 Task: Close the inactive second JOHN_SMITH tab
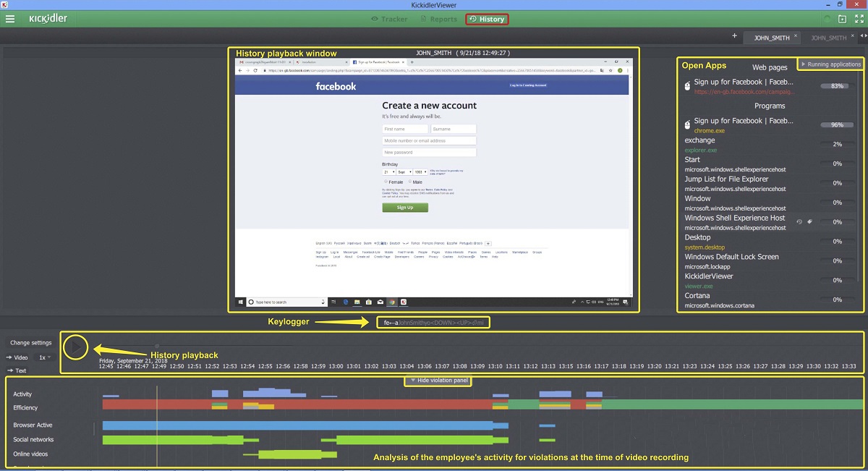pos(853,36)
